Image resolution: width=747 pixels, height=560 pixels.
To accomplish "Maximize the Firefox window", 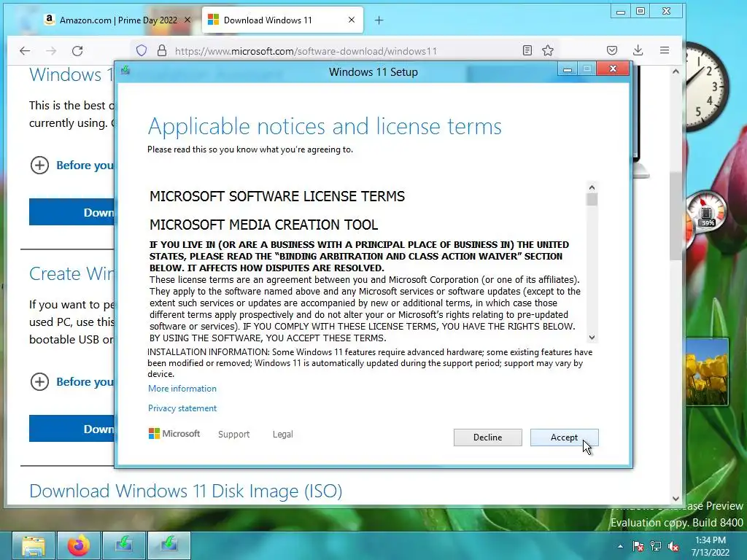I will pos(640,12).
